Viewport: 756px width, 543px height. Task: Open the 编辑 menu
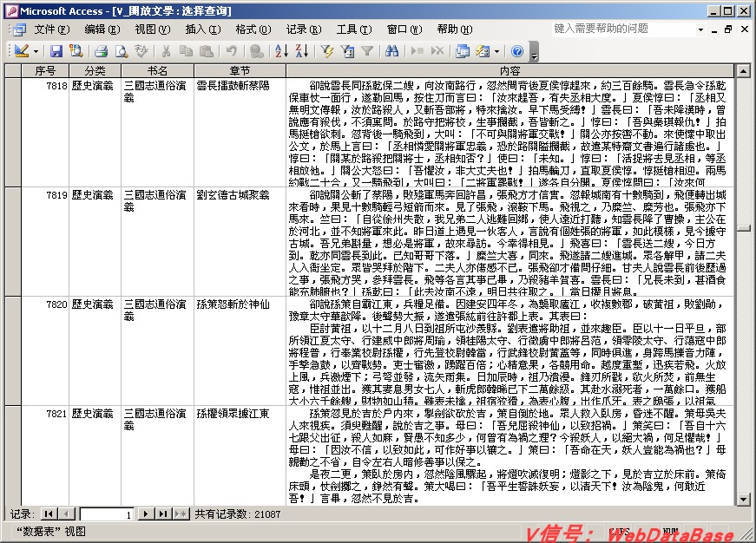point(102,29)
